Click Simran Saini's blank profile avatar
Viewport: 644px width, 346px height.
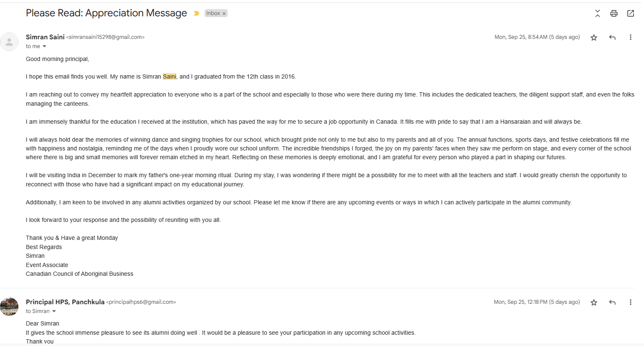9,42
